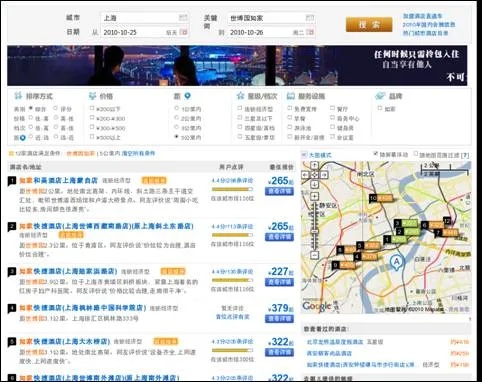Click the city input showing 上海
Screen dimensions: 482x382
click(x=144, y=18)
